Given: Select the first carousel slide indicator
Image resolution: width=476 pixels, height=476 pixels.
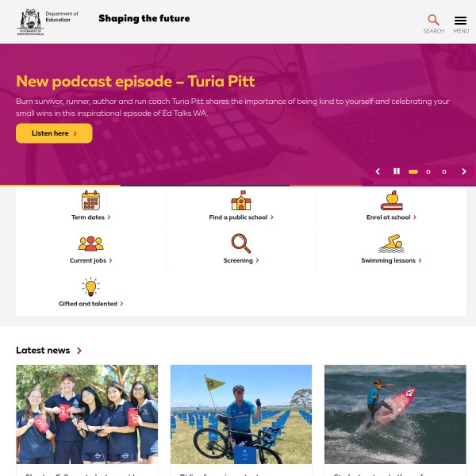Looking at the screenshot, I should [413, 172].
